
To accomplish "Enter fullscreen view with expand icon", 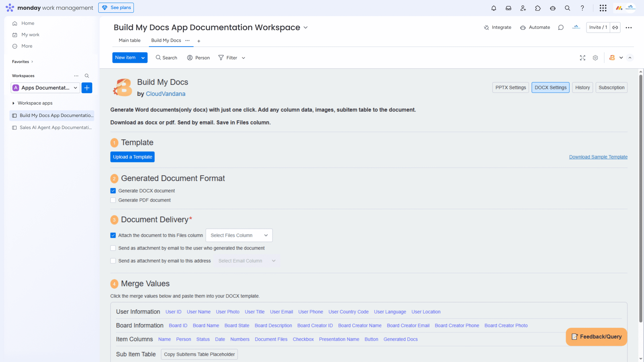I will tap(582, 58).
